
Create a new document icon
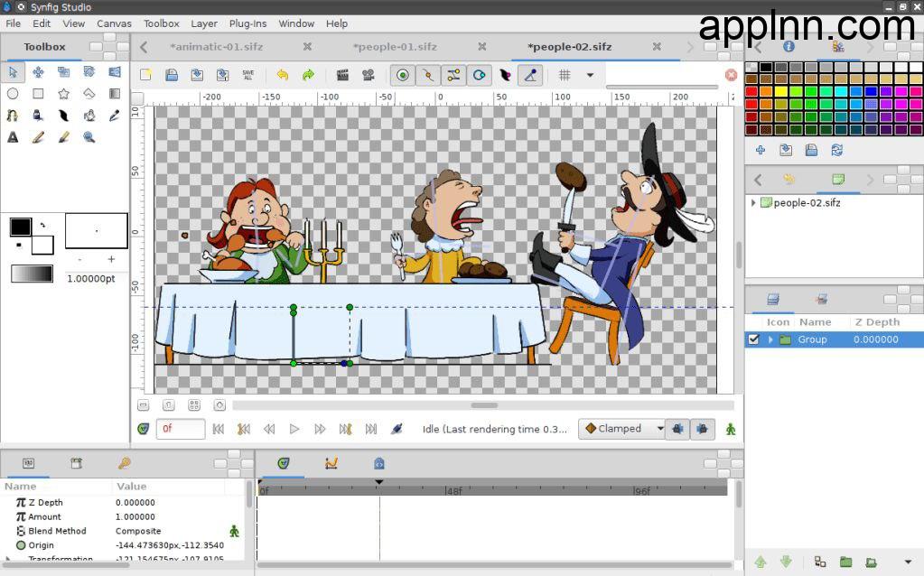click(145, 75)
